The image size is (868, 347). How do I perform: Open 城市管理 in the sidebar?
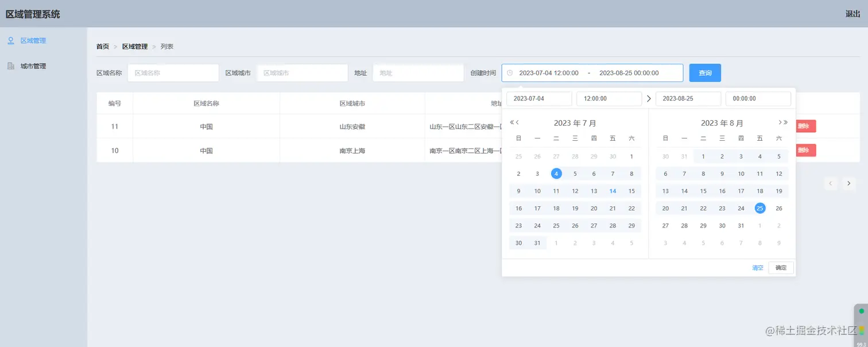(x=33, y=66)
